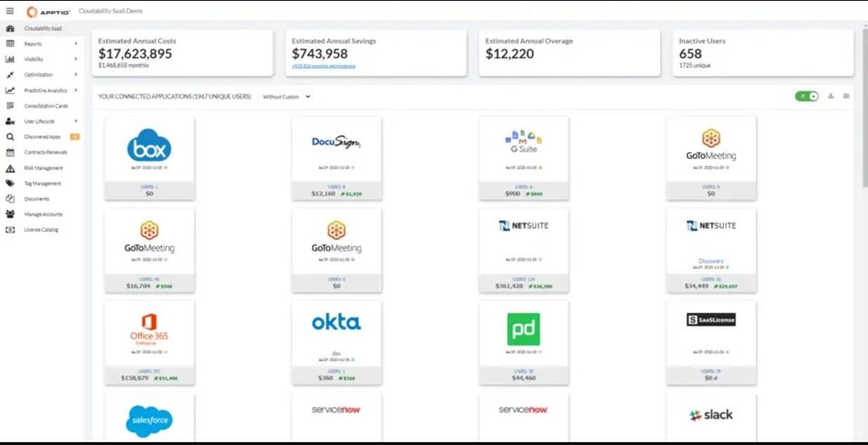Click the USERS link on the DocuSign card
This screenshot has height=445, width=868.
(336, 187)
